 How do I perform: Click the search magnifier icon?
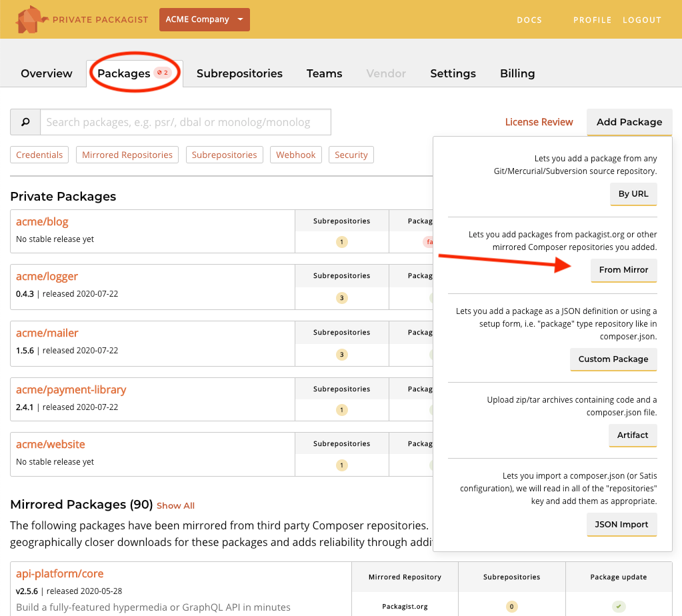pyautogui.click(x=25, y=122)
